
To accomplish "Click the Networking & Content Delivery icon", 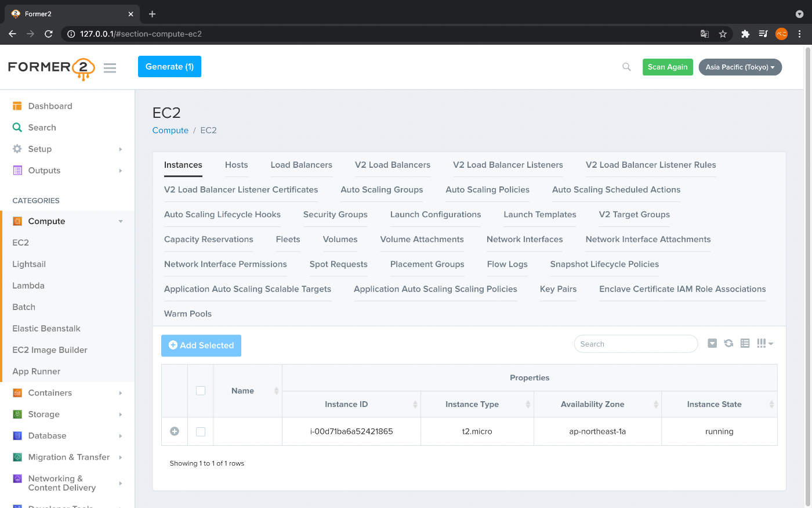I will click(x=17, y=479).
